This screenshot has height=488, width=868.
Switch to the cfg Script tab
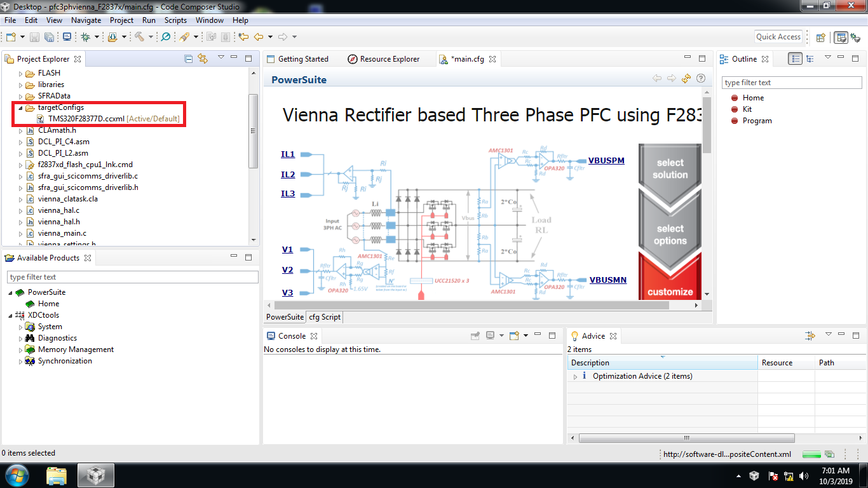coord(325,316)
